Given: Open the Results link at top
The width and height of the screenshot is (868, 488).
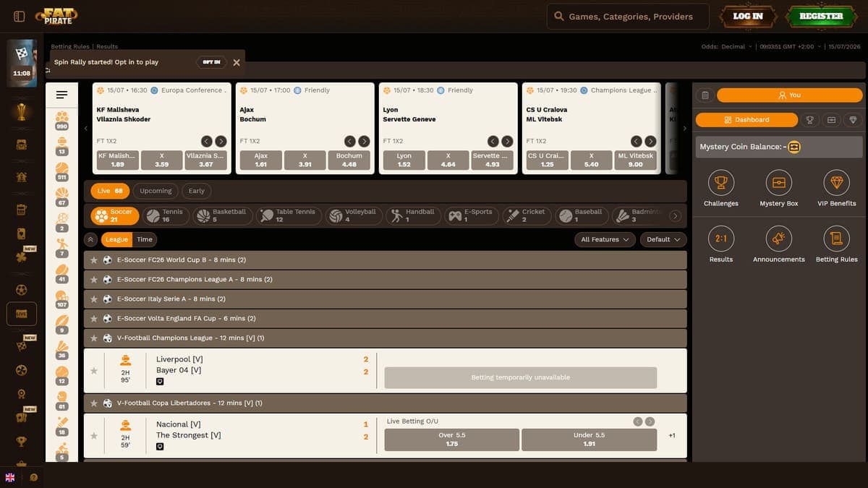Looking at the screenshot, I should (107, 46).
